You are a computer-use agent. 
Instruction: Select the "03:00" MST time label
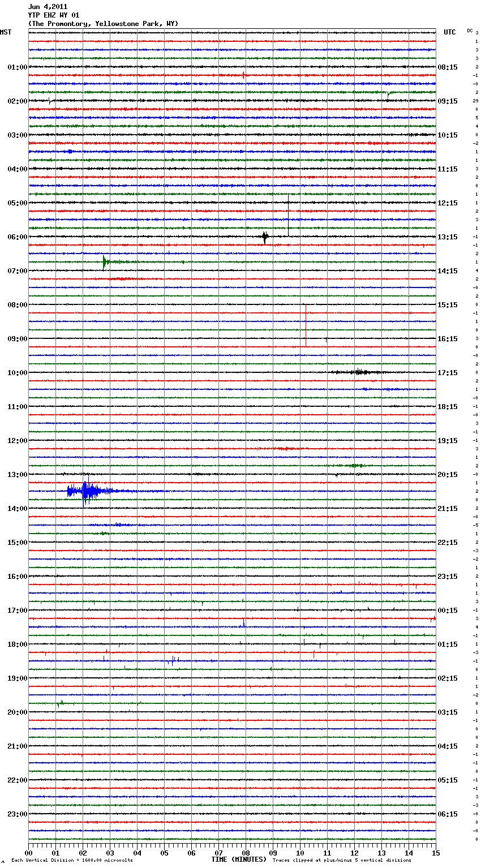pos(18,135)
